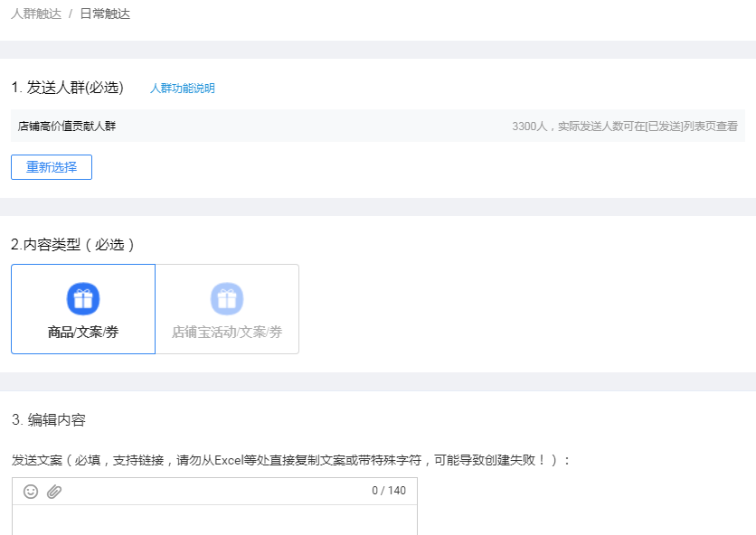The image size is (756, 535).
Task: Click the blue gift icon for 商品/文案/券
Action: 83,298
